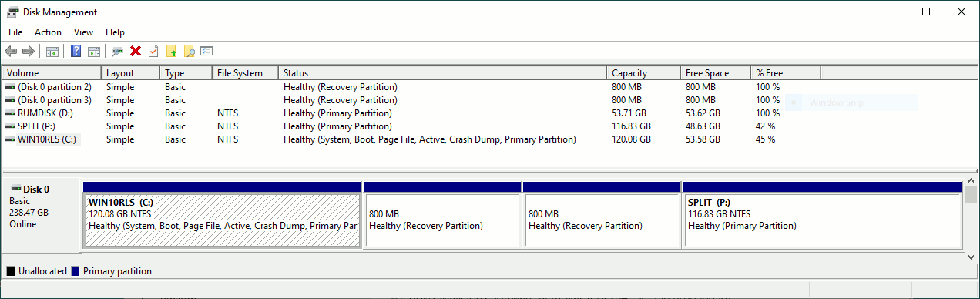
Task: Sort by the Capacity column header
Action: (644, 73)
